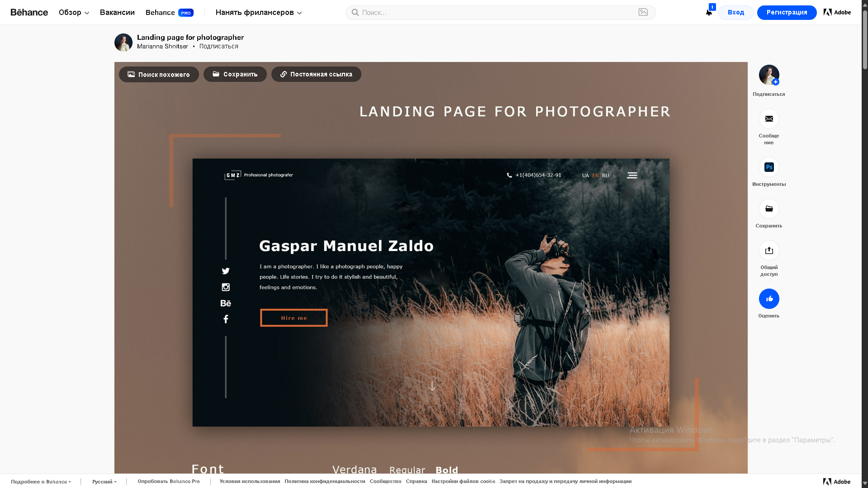
Task: Click the Вход login button
Action: 735,12
